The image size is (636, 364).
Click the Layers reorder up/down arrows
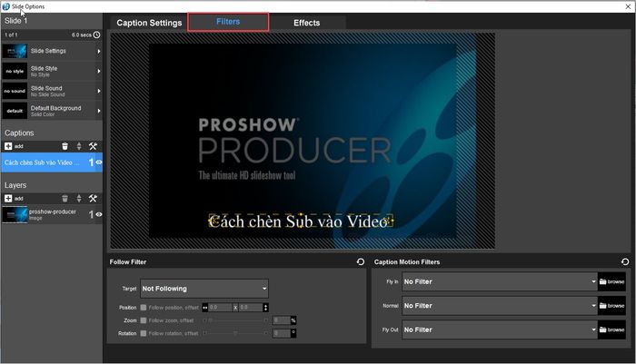click(x=79, y=198)
